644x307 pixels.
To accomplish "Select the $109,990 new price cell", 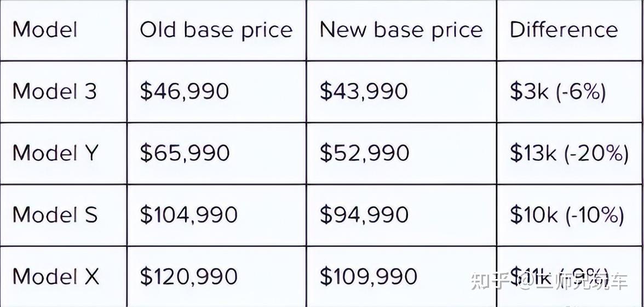I will pyautogui.click(x=369, y=276).
